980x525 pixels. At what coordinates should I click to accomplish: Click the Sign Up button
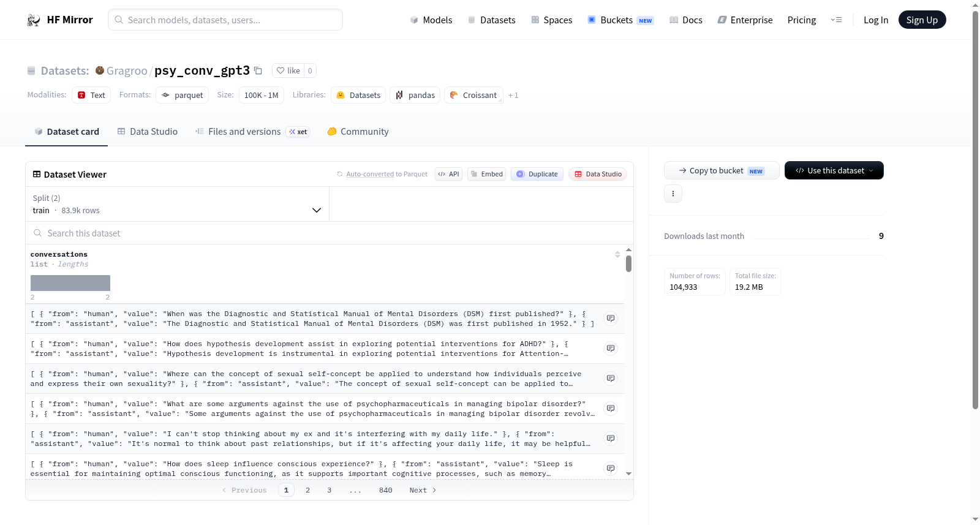point(922,20)
